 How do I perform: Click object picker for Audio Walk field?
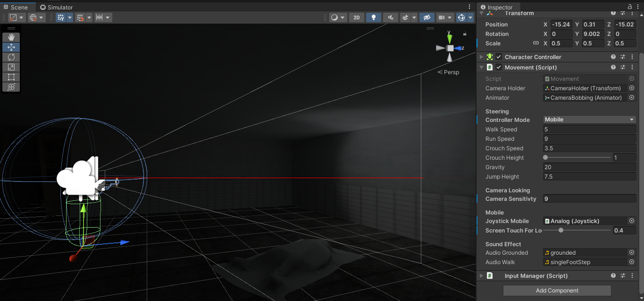pyautogui.click(x=632, y=262)
